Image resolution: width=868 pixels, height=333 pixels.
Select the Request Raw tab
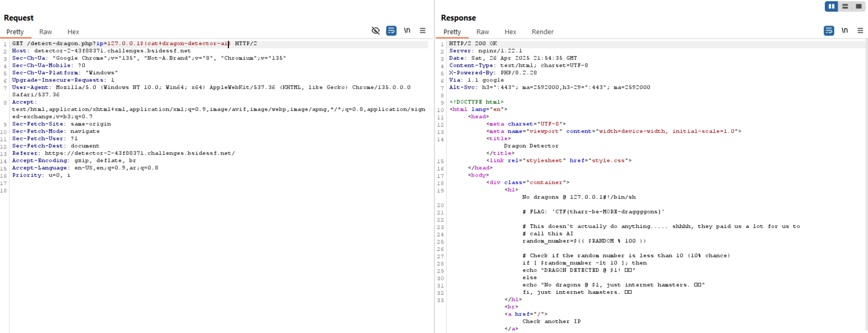(x=45, y=32)
